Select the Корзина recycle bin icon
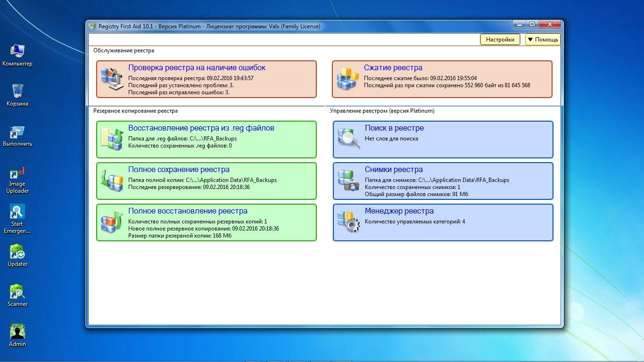Viewport: 644px width, 362px height. tap(17, 95)
